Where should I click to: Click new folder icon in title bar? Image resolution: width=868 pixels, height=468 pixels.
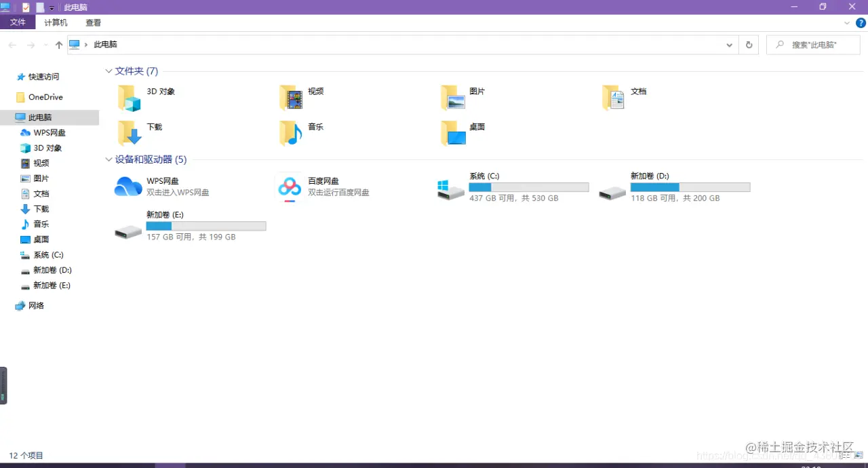(x=40, y=7)
